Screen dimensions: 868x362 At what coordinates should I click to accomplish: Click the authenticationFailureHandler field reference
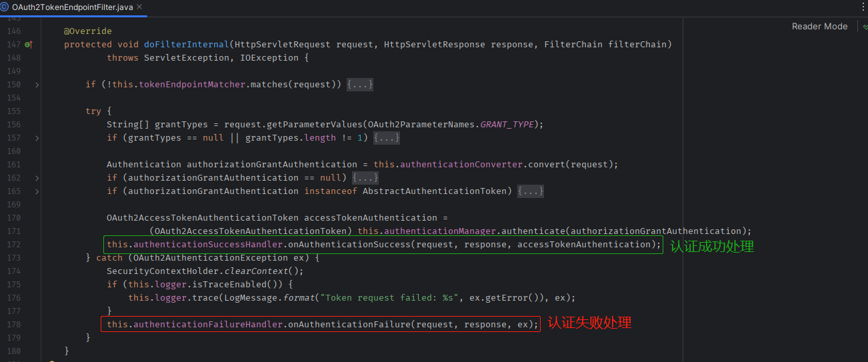(x=208, y=325)
